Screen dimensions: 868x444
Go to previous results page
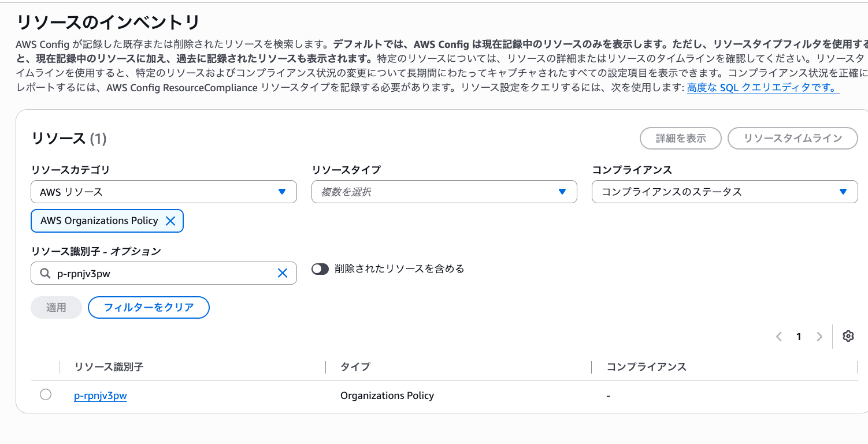pyautogui.click(x=779, y=337)
